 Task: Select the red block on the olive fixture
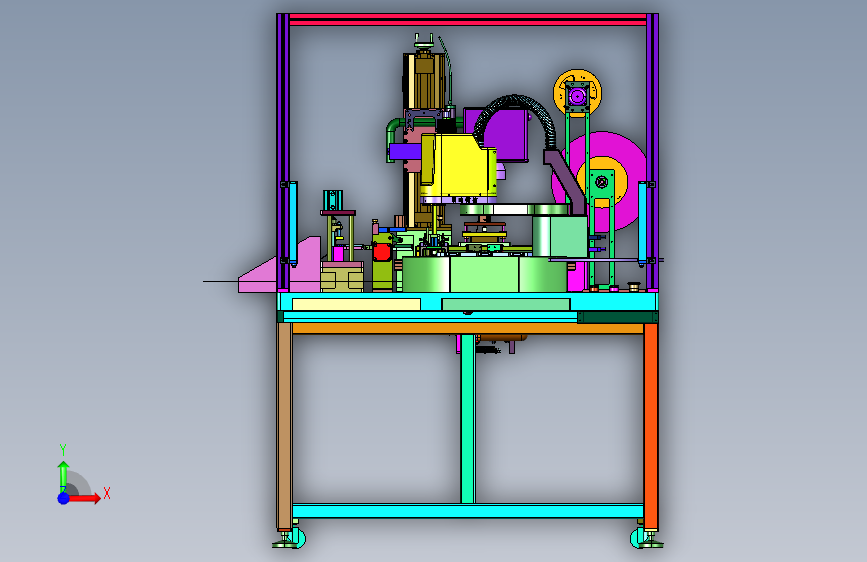[382, 253]
